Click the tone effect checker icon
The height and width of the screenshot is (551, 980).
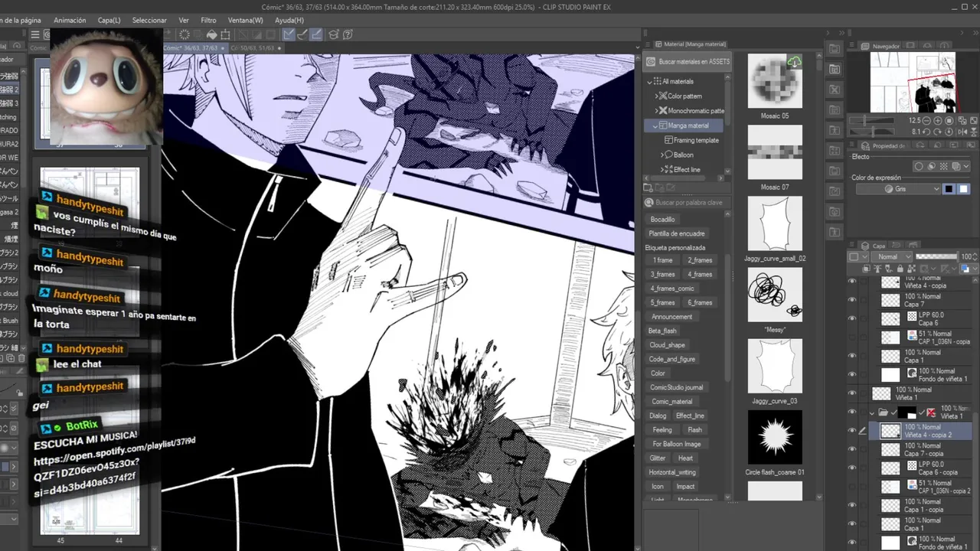(x=943, y=166)
